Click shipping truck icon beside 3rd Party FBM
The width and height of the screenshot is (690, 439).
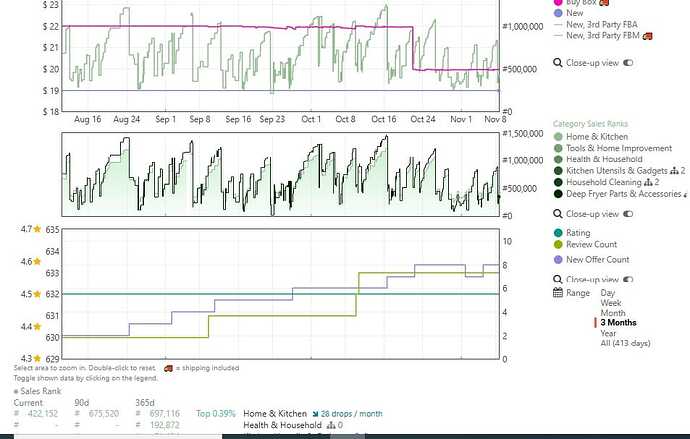pyautogui.click(x=647, y=36)
